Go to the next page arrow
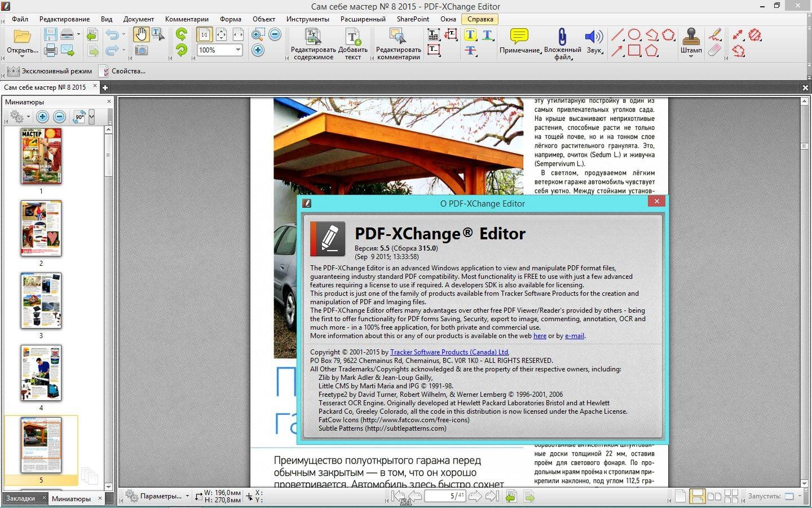Viewport: 812px width, 508px height. point(475,496)
